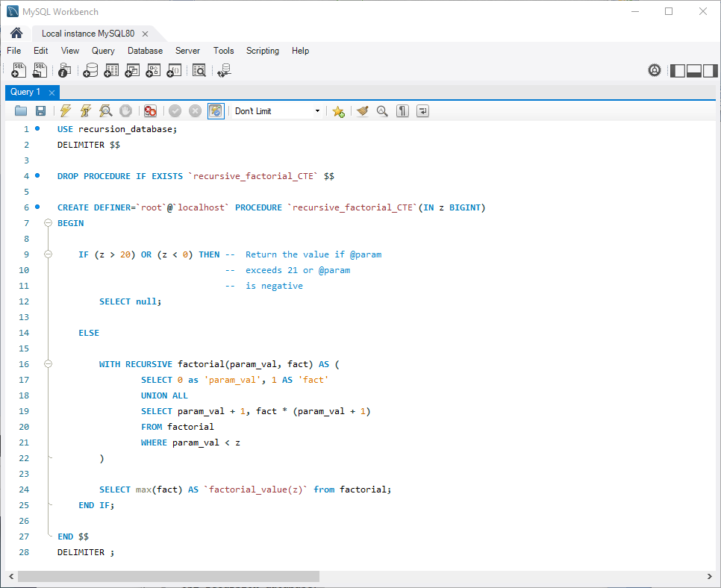Toggle word wrapping in the editor

[x=422, y=110]
